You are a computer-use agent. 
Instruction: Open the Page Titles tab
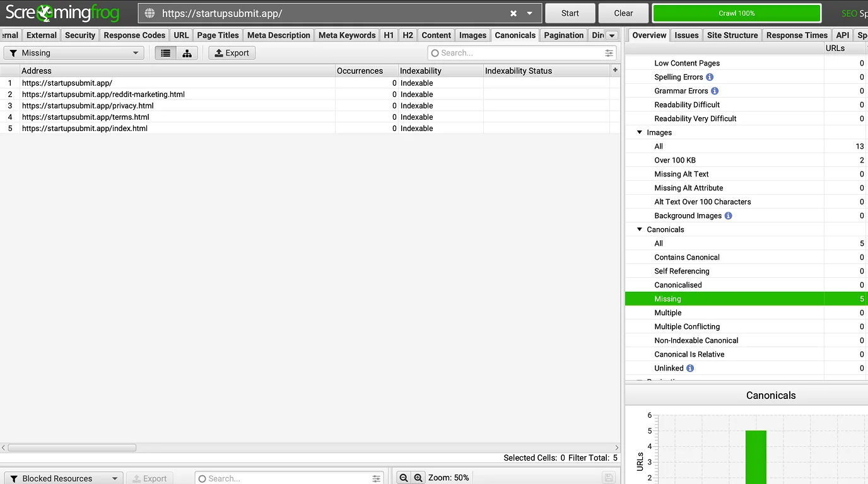(218, 35)
